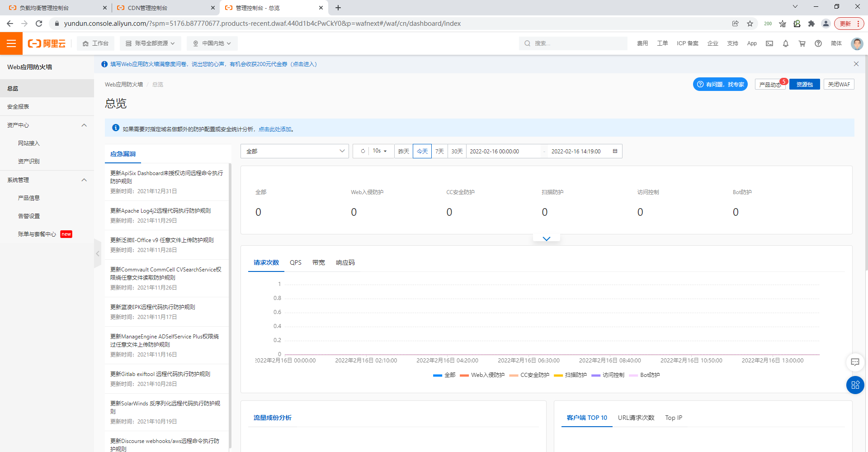Go back in browser history
Image resolution: width=868 pixels, height=452 pixels.
point(10,24)
